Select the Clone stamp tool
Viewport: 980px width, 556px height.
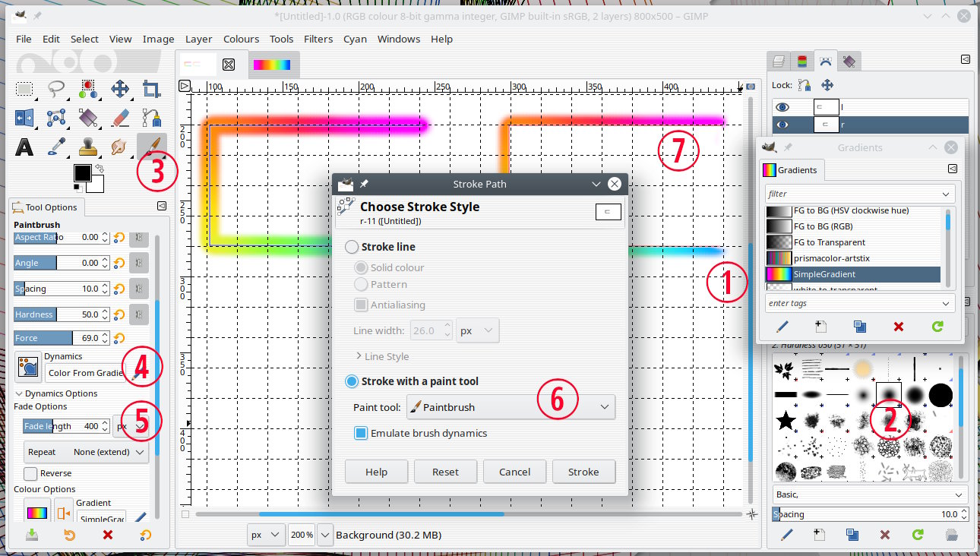coord(88,146)
